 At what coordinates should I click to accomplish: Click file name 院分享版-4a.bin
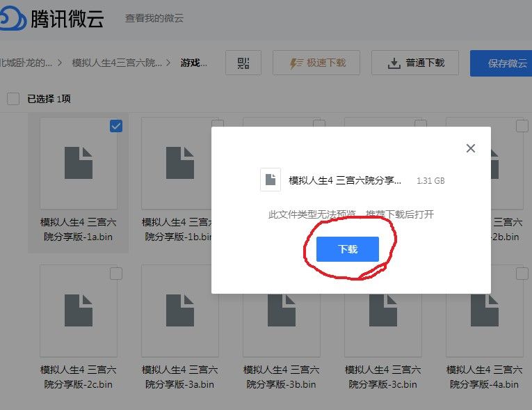click(x=485, y=384)
